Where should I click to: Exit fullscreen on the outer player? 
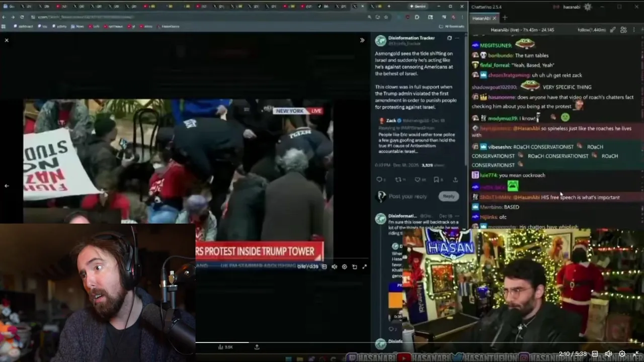(x=635, y=353)
